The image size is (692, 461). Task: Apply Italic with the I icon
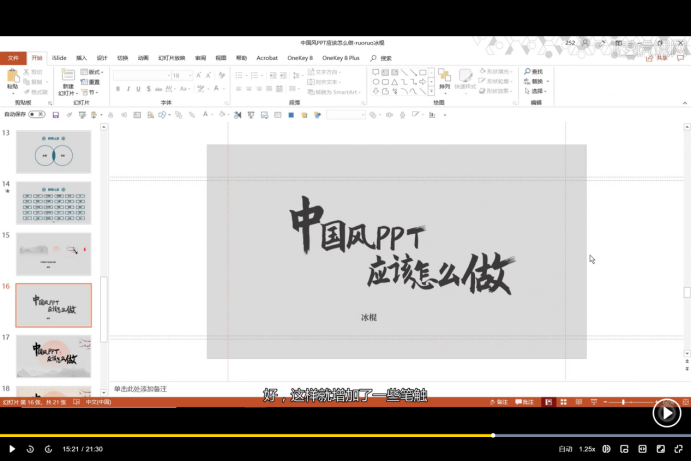(x=128, y=89)
